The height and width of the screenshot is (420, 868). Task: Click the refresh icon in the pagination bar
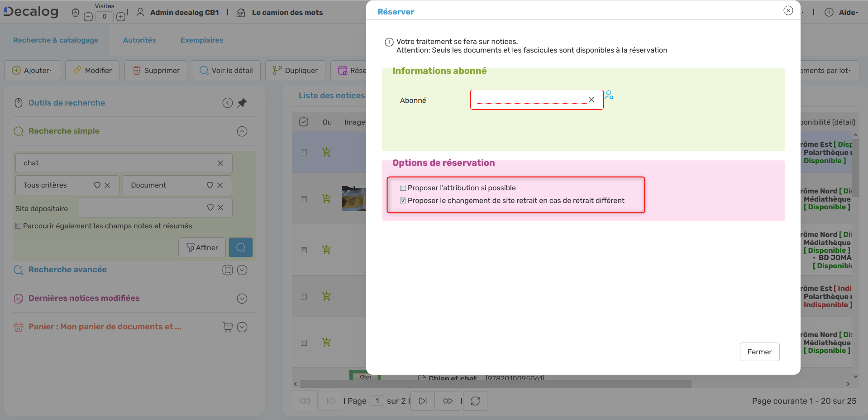pos(475,401)
